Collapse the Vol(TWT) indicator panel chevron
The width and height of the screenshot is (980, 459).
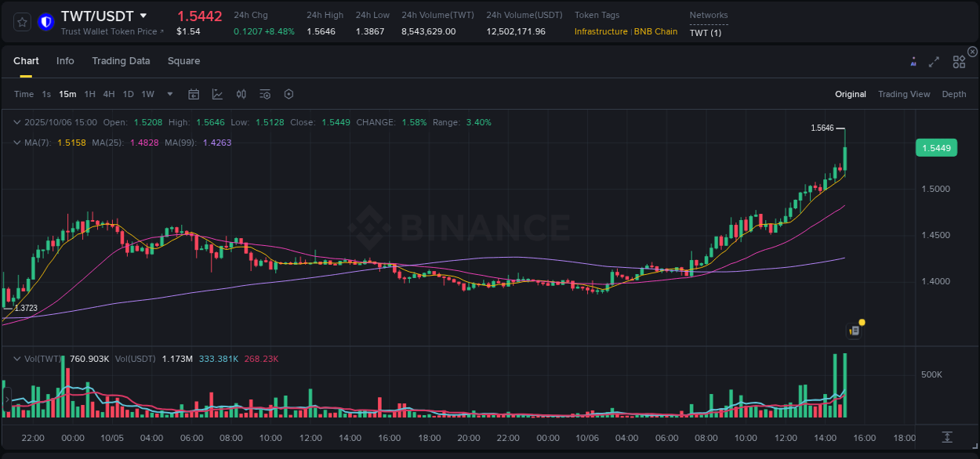pyautogui.click(x=17, y=357)
